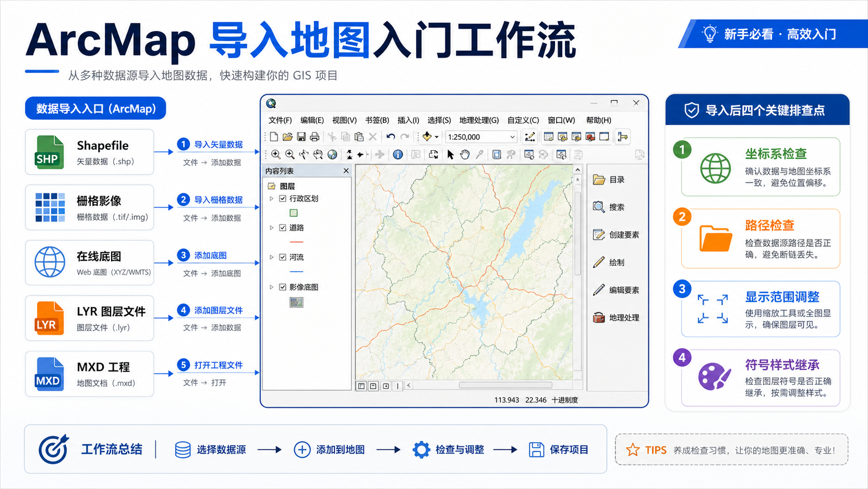Click the Cut scissors icon
The image size is (868, 489).
(332, 137)
